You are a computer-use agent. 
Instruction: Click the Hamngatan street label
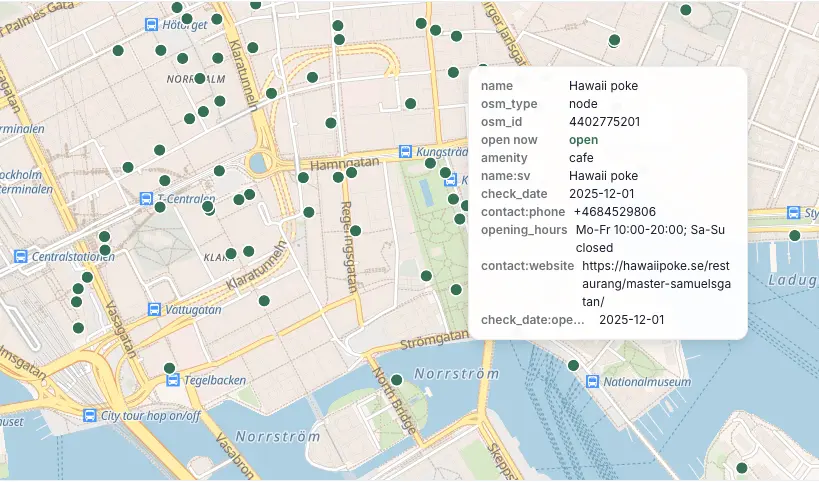point(345,163)
